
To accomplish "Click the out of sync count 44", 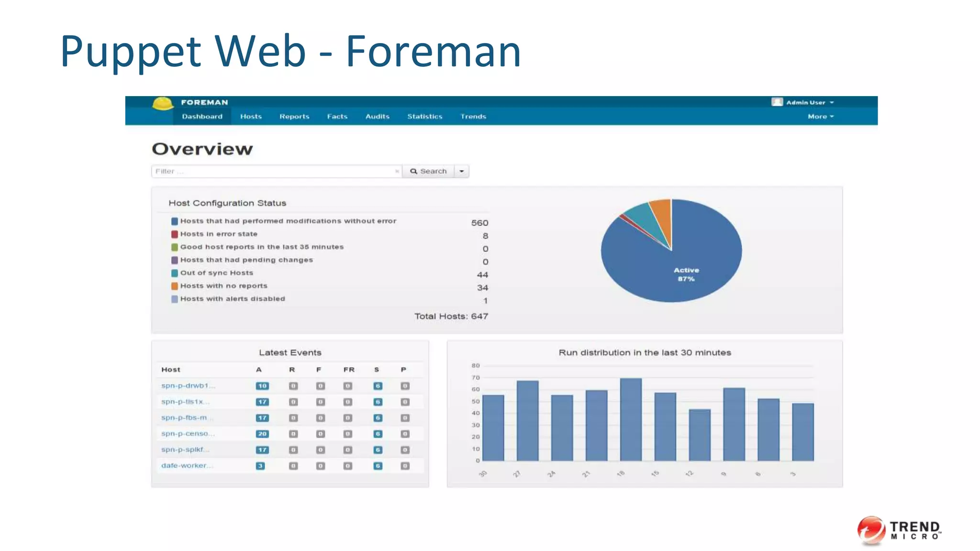I will click(x=482, y=275).
